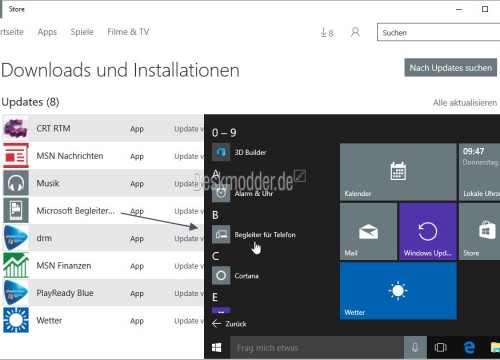Open the user account icon
The width and height of the screenshot is (500, 360).
click(x=355, y=32)
